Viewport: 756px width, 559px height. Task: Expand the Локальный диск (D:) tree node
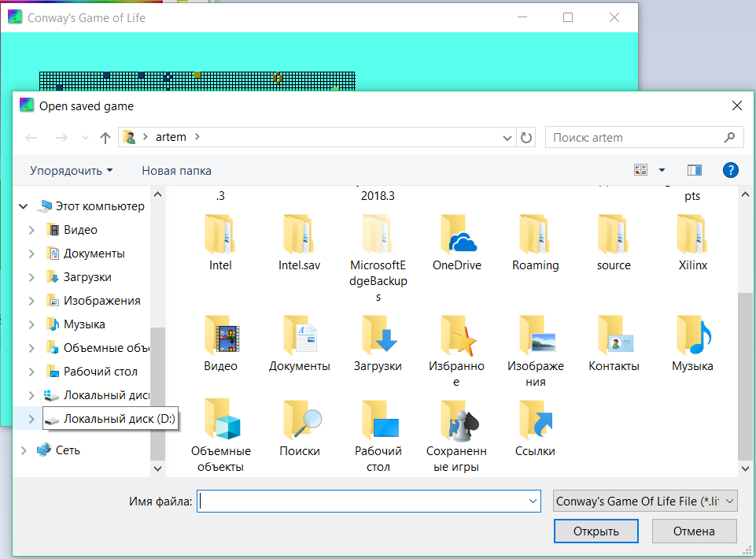(x=31, y=419)
